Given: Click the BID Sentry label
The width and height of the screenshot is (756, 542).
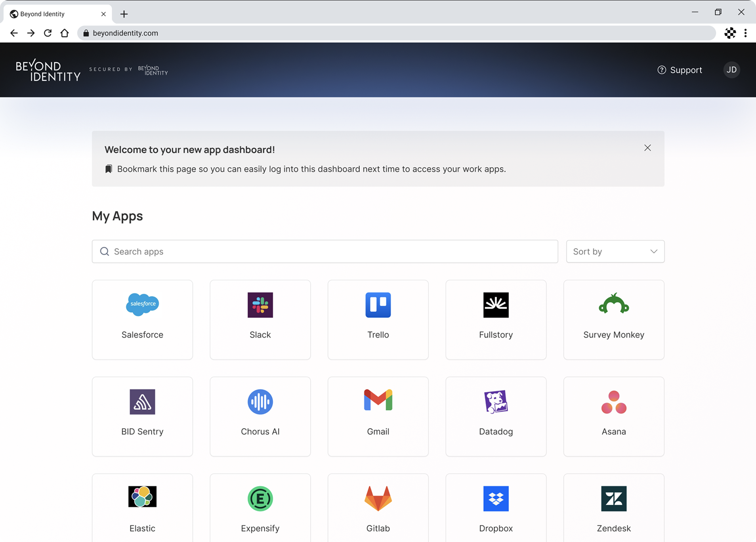Looking at the screenshot, I should (x=142, y=431).
